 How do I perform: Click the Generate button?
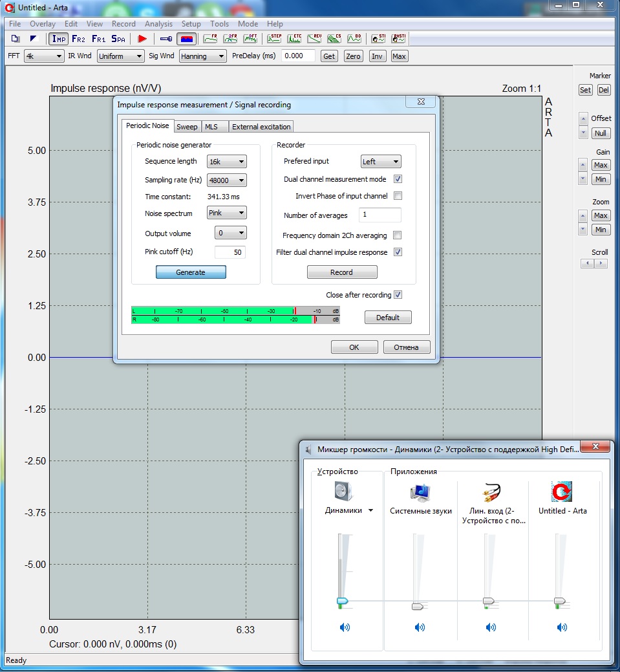[191, 272]
